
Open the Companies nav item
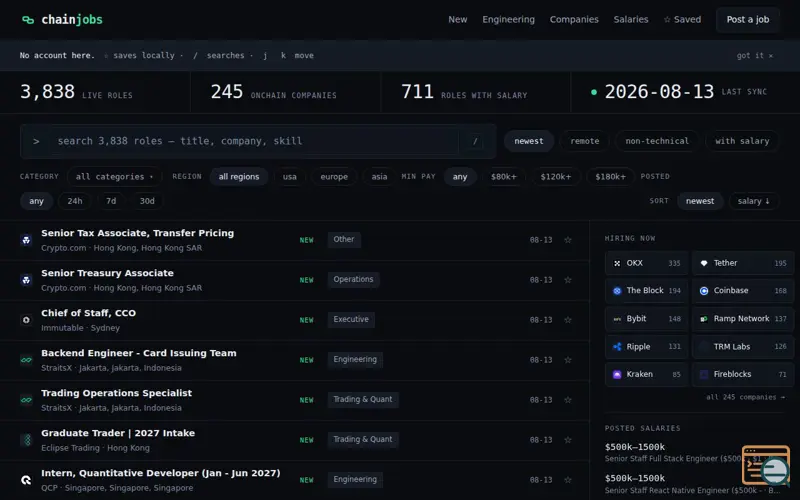pos(574,19)
